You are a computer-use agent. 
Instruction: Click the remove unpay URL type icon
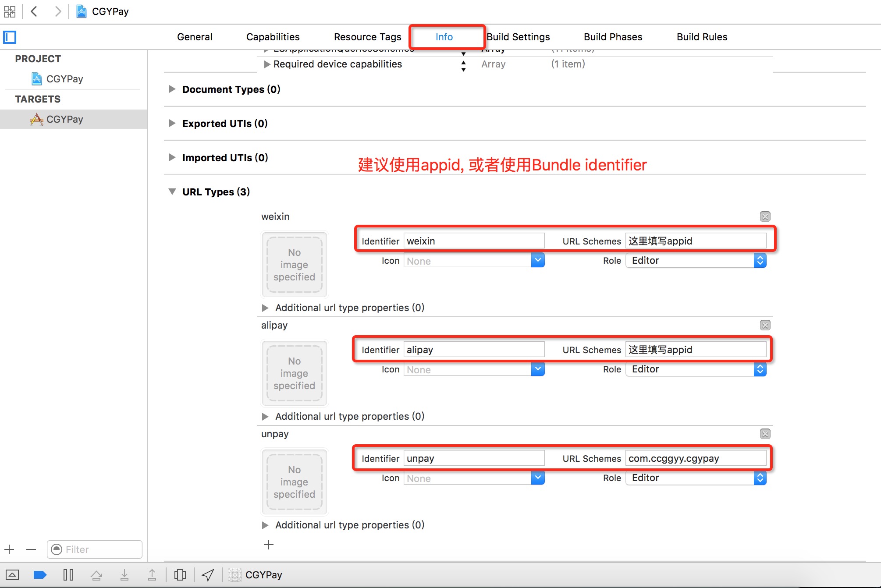tap(765, 434)
